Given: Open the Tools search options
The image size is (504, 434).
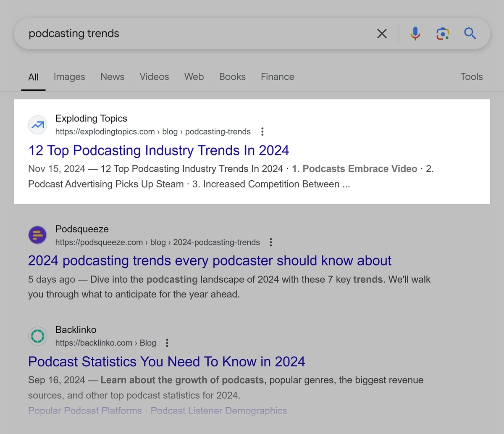Looking at the screenshot, I should pos(472,77).
